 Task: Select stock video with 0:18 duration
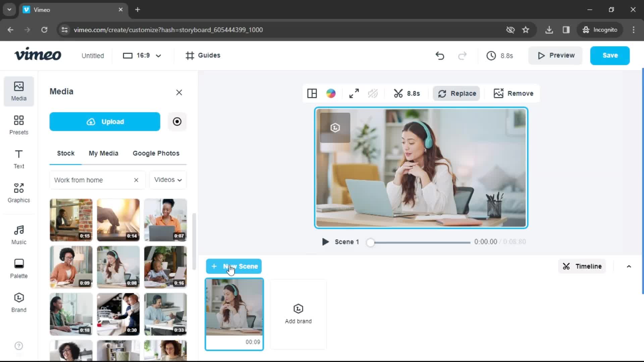pyautogui.click(x=71, y=314)
